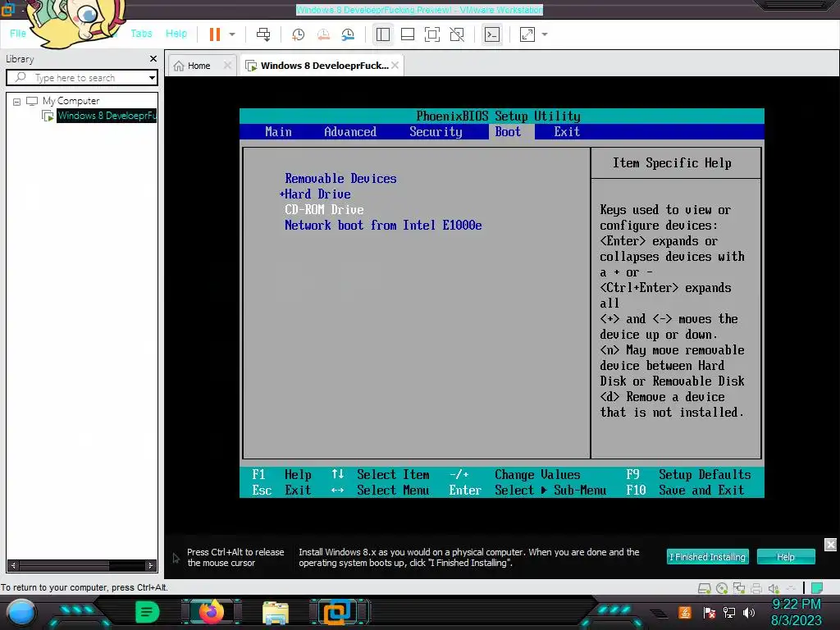840x630 pixels.
Task: Click the Library scrollbar left arrow
Action: (x=13, y=565)
